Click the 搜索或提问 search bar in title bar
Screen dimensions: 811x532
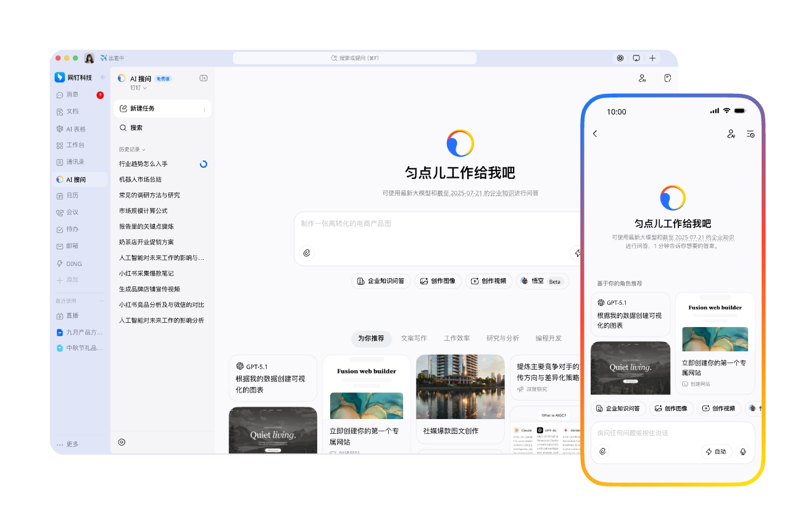point(354,58)
